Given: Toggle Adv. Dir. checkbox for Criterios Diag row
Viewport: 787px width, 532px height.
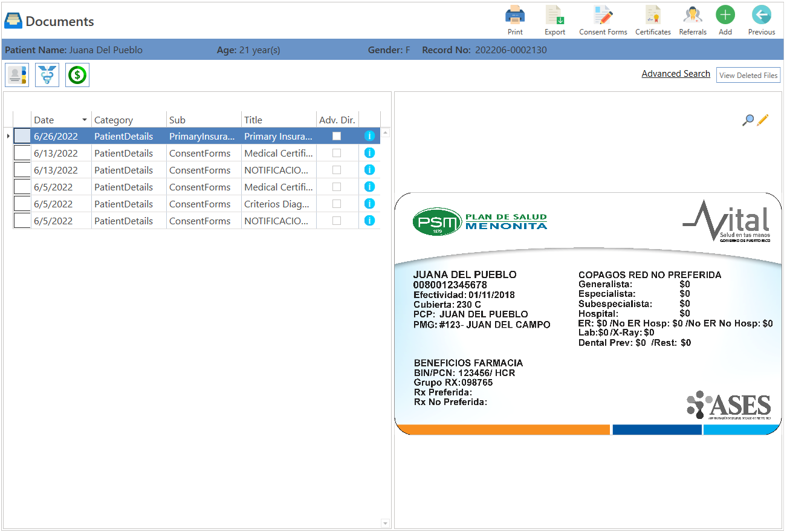Looking at the screenshot, I should click(x=337, y=204).
